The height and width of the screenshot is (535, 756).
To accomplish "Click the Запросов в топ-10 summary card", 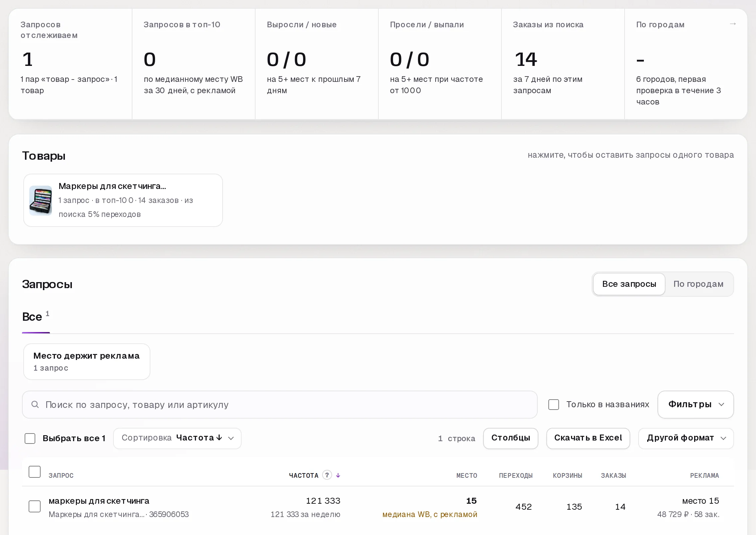I will [x=194, y=64].
